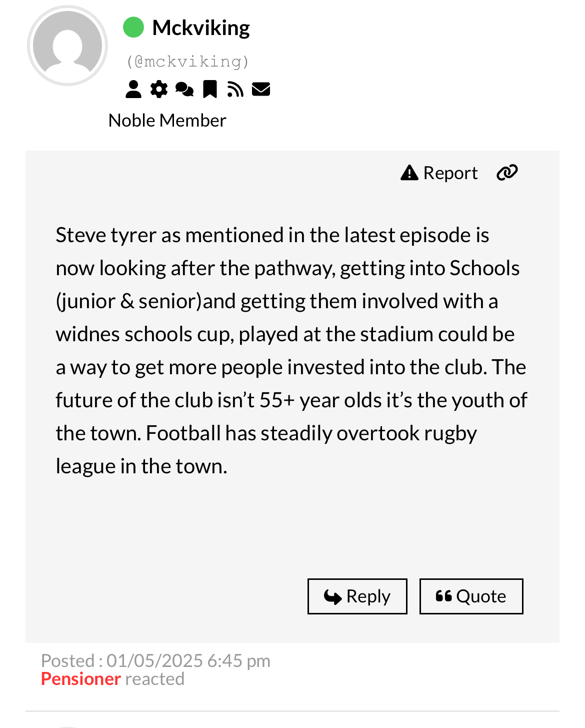Click the gear settings icon under username
The width and height of the screenshot is (585, 728).
coord(159,90)
